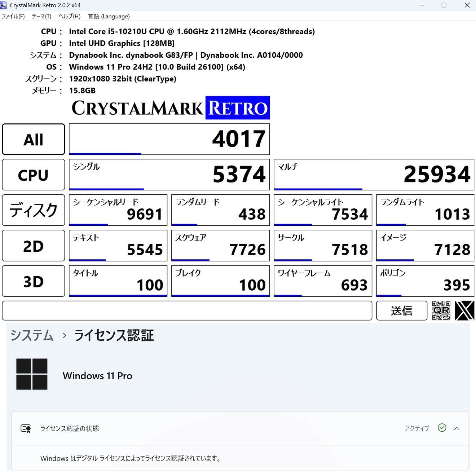
Task: Click the X (Twitter) share icon
Action: point(464,310)
